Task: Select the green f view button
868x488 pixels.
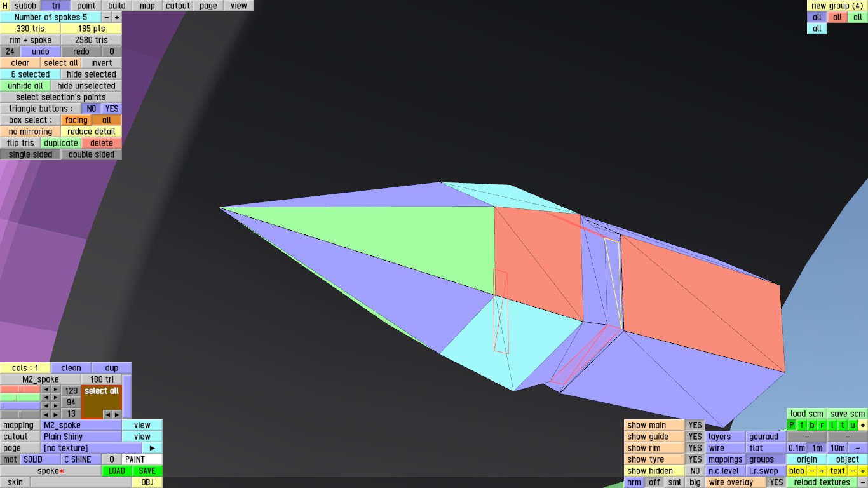Action: [x=802, y=425]
